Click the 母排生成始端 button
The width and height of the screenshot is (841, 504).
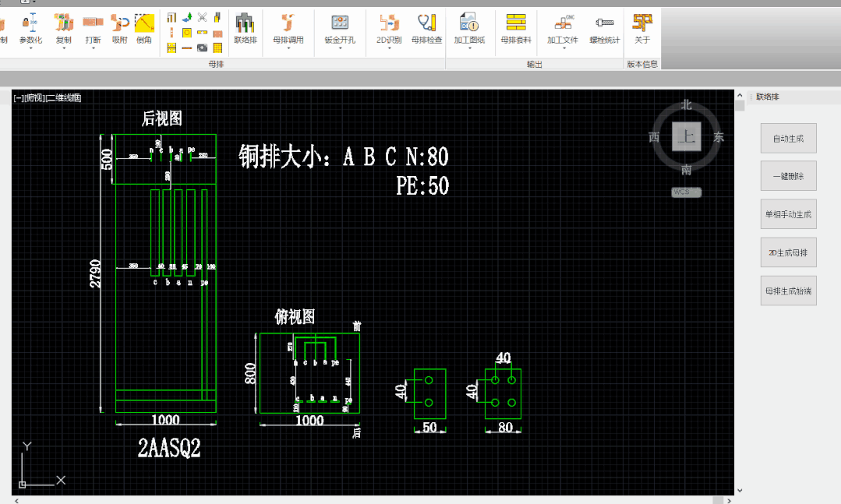click(x=789, y=291)
